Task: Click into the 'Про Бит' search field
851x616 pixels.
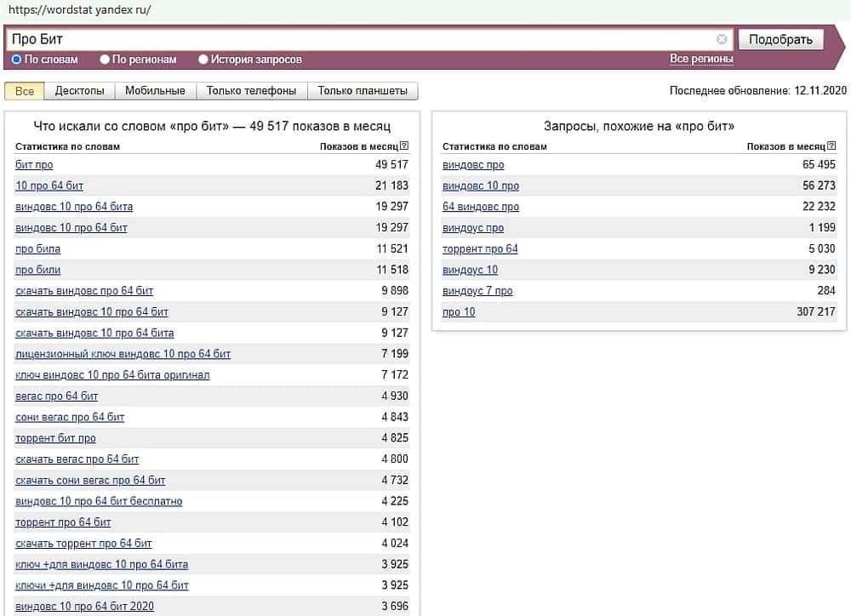Action: click(x=357, y=39)
